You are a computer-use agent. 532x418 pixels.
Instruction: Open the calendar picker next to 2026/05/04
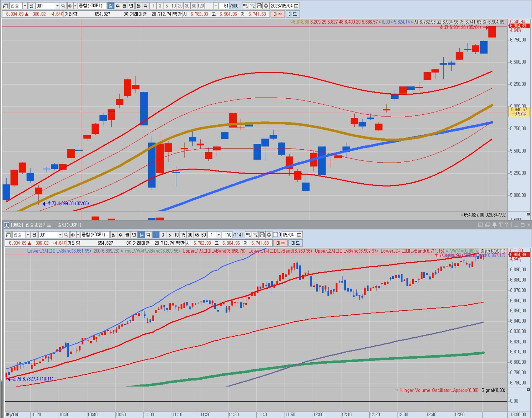(x=296, y=6)
